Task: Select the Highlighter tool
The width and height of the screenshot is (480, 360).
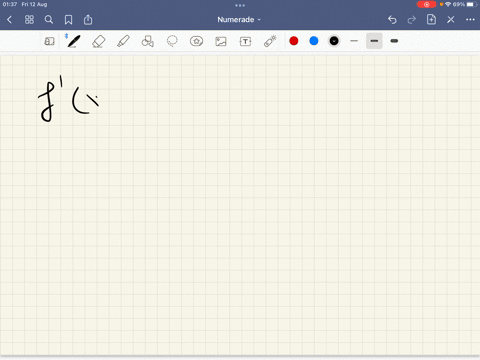Action: tap(123, 41)
